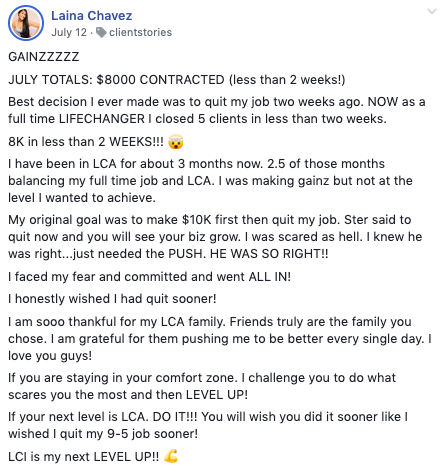The image size is (440, 475).
Task: Expand the post options chevron menu
Action: tap(432, 12)
